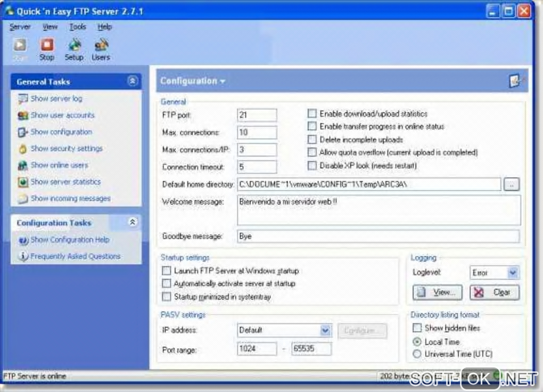Click the FTP port field

[x=257, y=115]
